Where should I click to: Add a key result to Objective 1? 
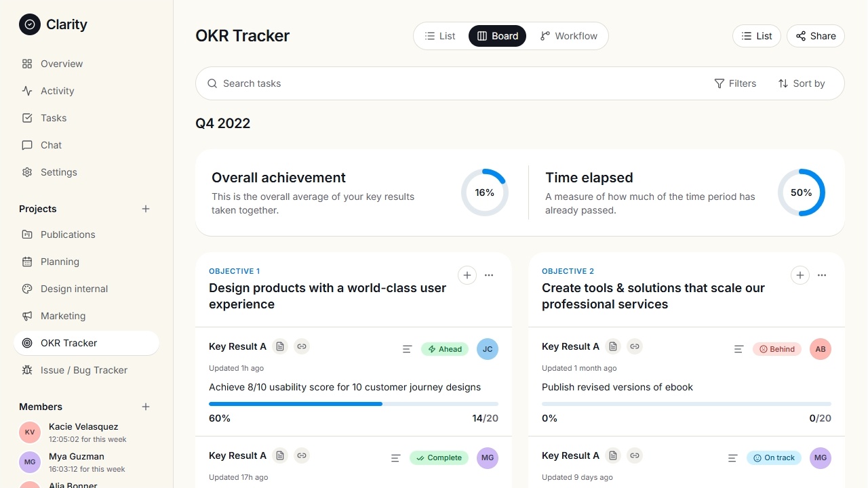coord(467,275)
